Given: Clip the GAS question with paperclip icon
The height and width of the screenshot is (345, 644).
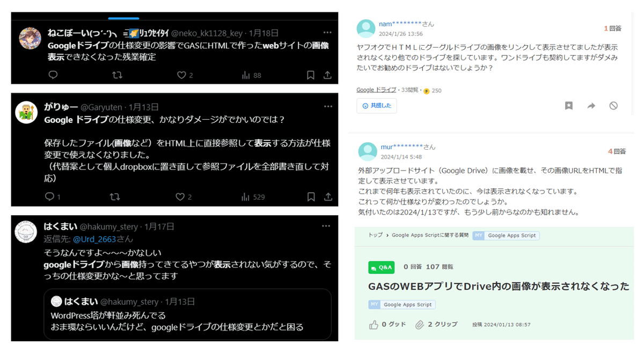Looking at the screenshot, I should 436,325.
